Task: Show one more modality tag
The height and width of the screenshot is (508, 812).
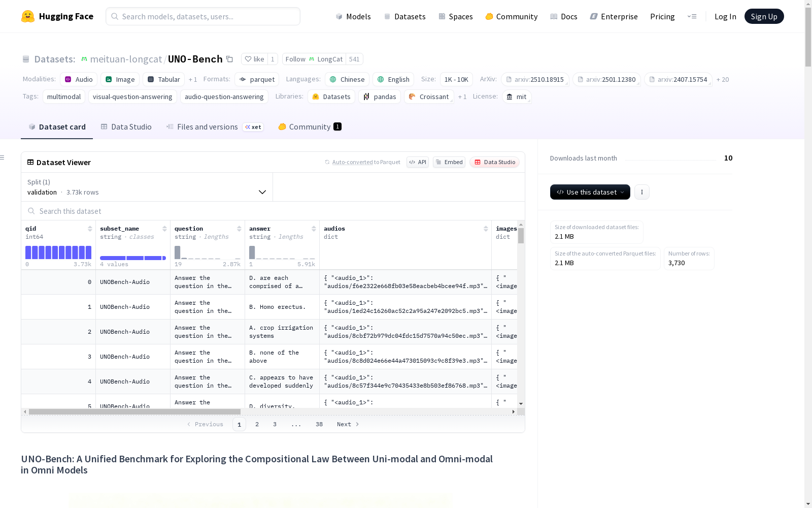Action: tap(193, 79)
